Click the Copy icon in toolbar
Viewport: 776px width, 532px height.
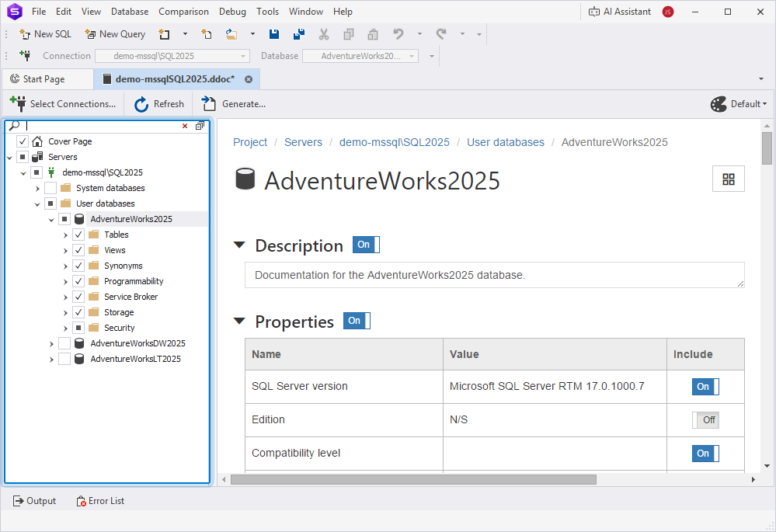click(349, 34)
